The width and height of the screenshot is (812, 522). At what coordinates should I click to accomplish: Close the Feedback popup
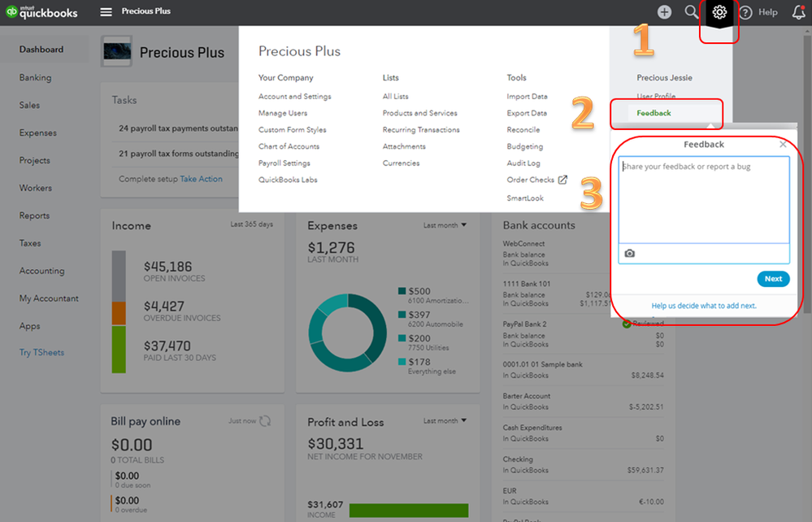pos(783,145)
